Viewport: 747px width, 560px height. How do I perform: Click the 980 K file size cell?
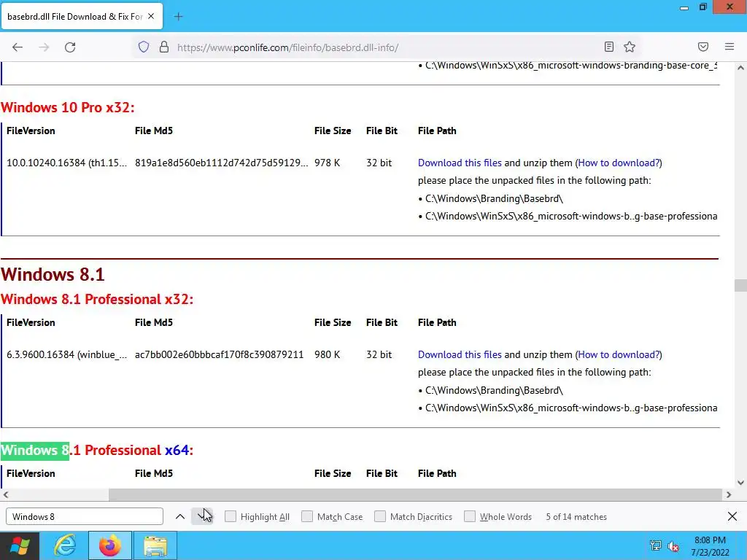(x=328, y=355)
